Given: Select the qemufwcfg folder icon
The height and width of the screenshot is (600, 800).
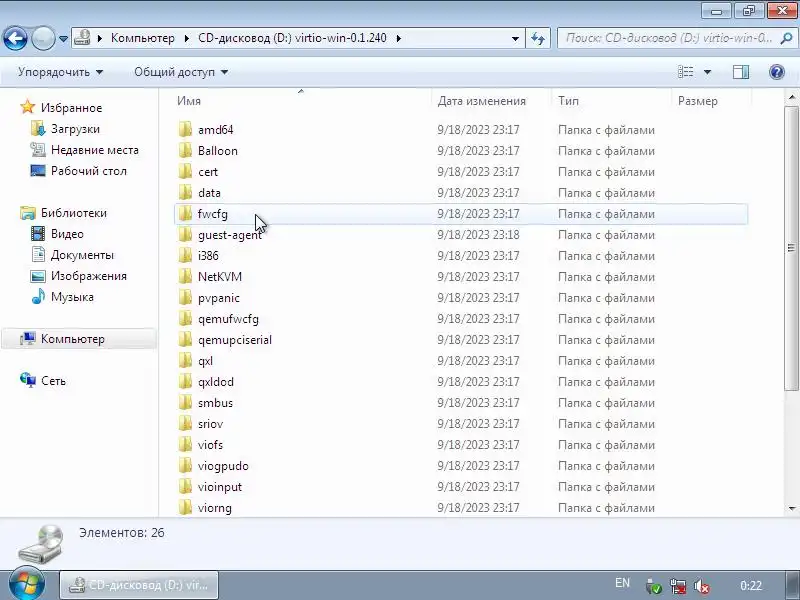Looking at the screenshot, I should click(186, 318).
